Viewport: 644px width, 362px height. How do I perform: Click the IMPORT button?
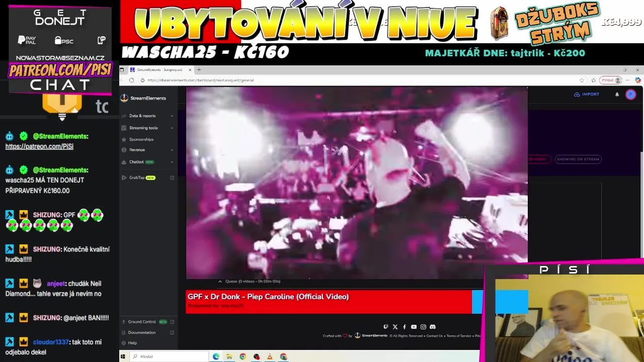pos(587,94)
